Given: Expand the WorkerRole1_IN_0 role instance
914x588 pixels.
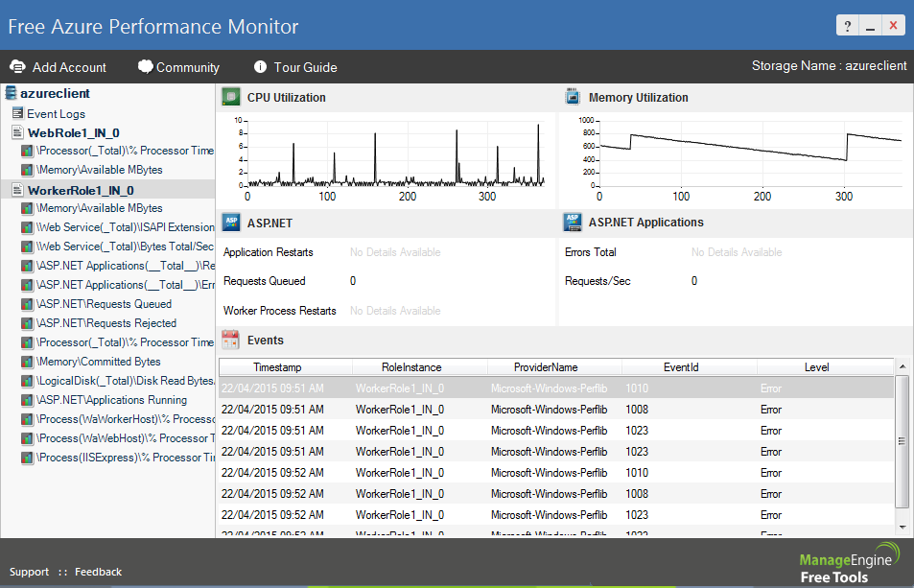Looking at the screenshot, I should coord(80,190).
